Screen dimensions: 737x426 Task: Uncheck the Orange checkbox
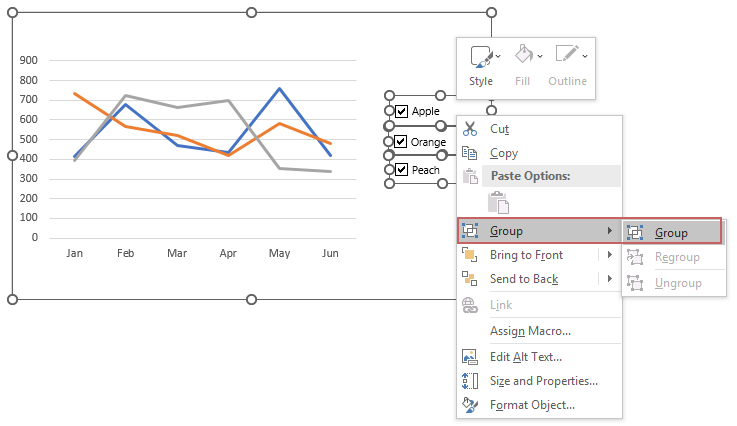coord(400,142)
